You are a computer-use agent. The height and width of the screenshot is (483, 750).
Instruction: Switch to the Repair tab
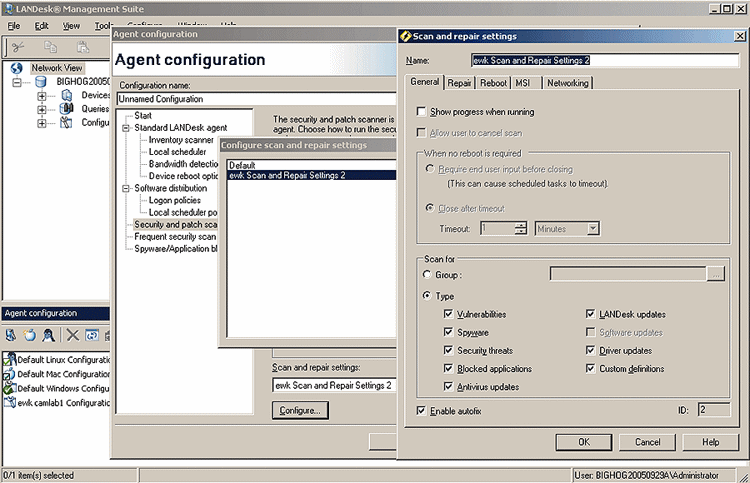(x=459, y=83)
